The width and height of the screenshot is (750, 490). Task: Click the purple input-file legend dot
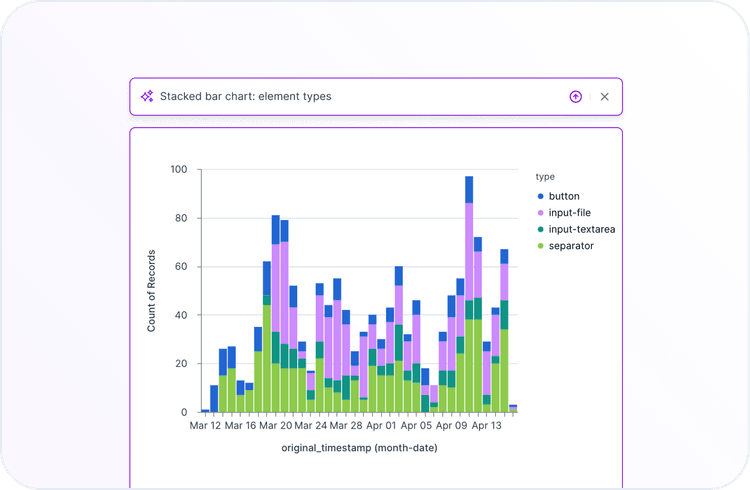pos(540,212)
